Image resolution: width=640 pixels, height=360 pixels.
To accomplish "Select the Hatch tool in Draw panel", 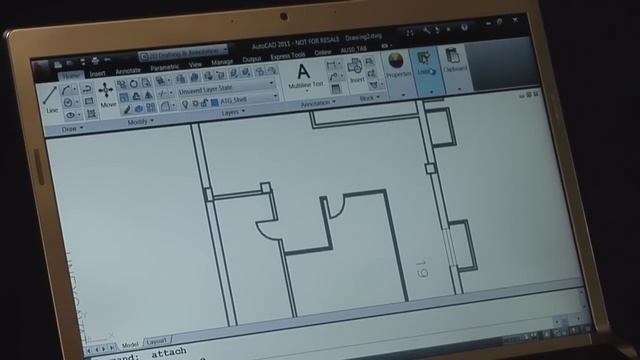I will point(91,114).
